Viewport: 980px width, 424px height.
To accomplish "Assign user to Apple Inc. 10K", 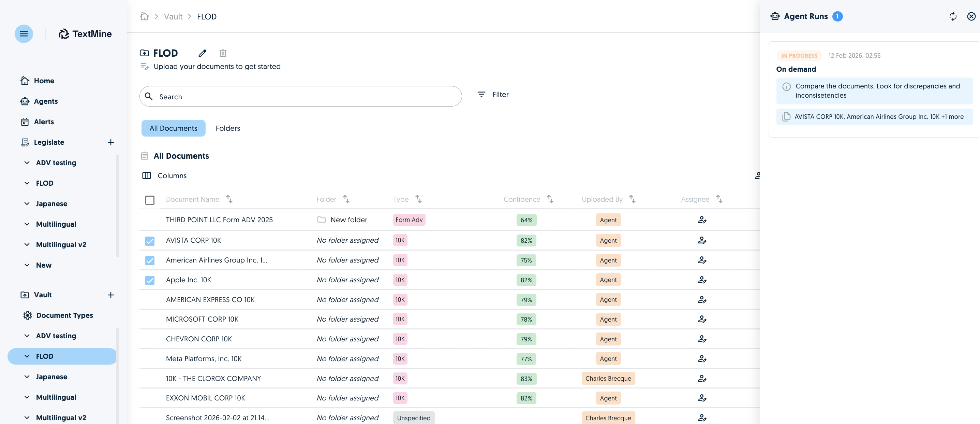I will pyautogui.click(x=702, y=280).
